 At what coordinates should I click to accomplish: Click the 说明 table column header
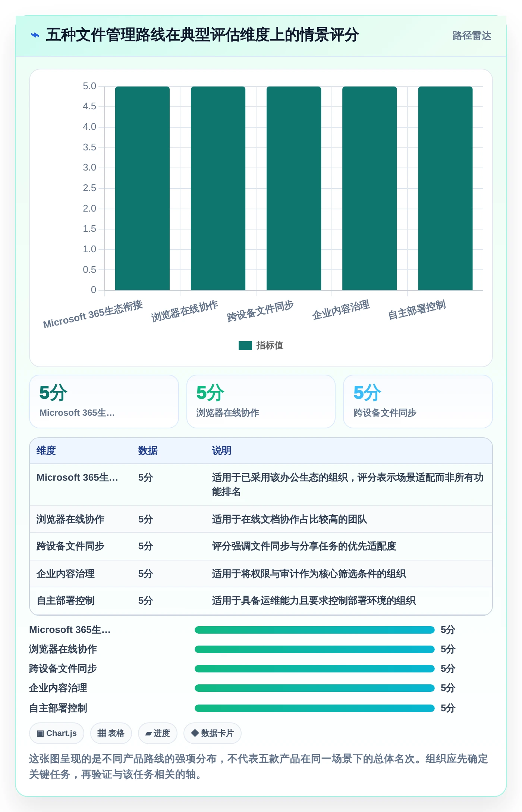(x=221, y=451)
